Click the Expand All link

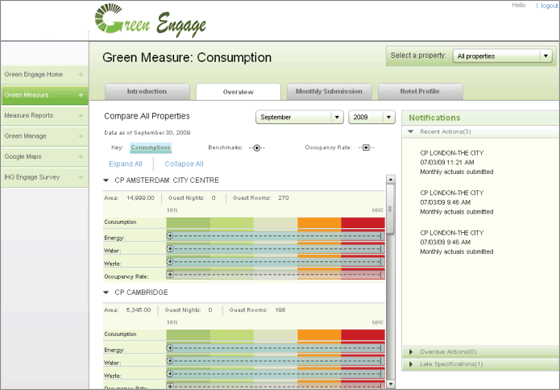pyautogui.click(x=125, y=164)
